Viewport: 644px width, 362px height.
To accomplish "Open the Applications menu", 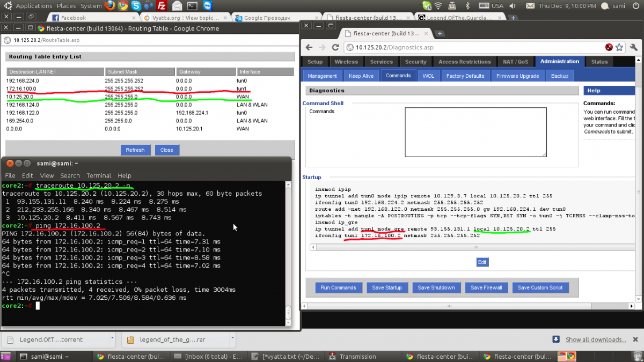I will pyautogui.click(x=30, y=6).
